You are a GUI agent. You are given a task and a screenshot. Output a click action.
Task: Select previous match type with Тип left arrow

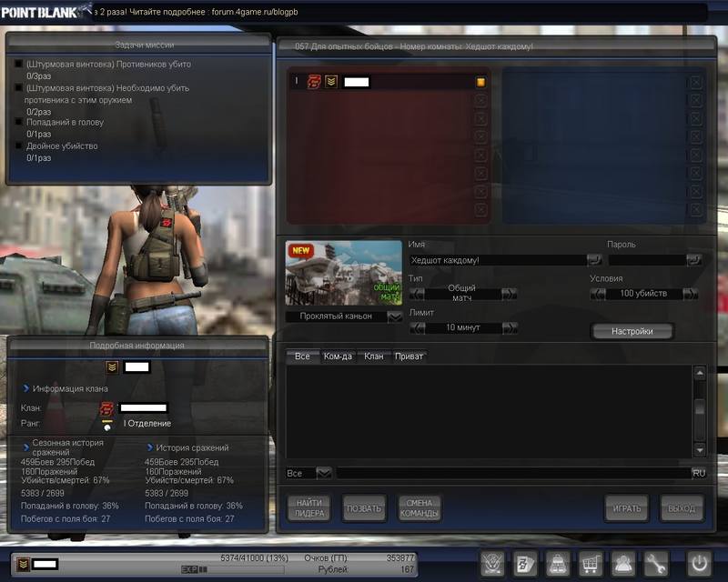point(417,294)
